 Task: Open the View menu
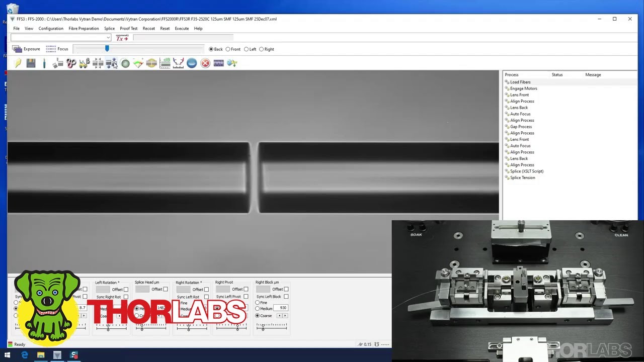pyautogui.click(x=29, y=29)
